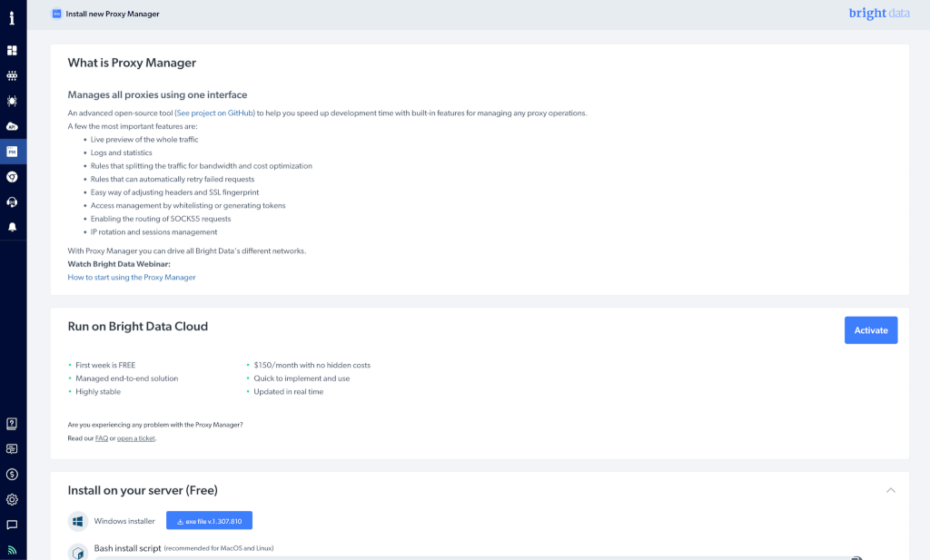
Task: Open notifications bell icon in sidebar
Action: pyautogui.click(x=12, y=227)
